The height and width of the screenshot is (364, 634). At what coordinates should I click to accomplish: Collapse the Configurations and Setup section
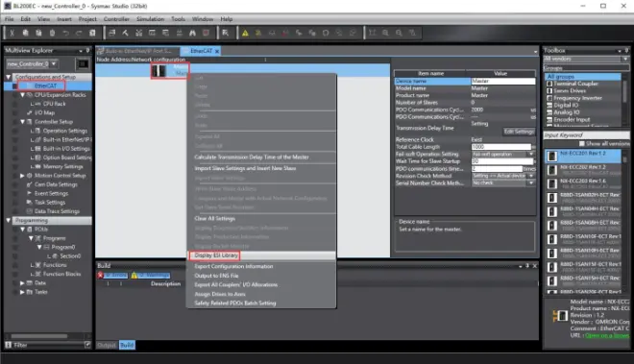[x=9, y=77]
